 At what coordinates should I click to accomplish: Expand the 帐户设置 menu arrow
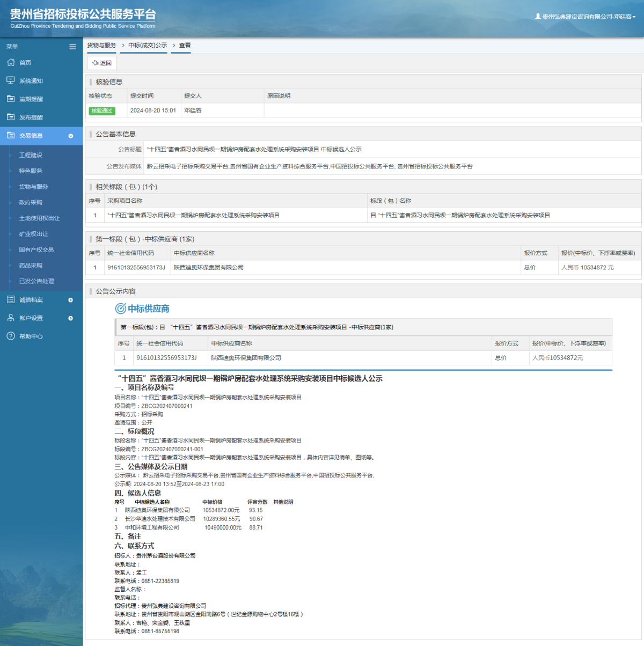[x=71, y=318]
